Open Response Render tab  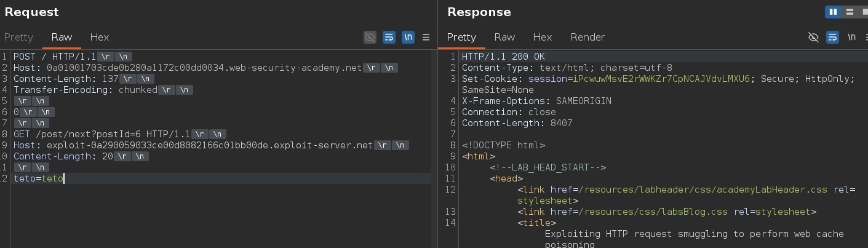tap(587, 37)
